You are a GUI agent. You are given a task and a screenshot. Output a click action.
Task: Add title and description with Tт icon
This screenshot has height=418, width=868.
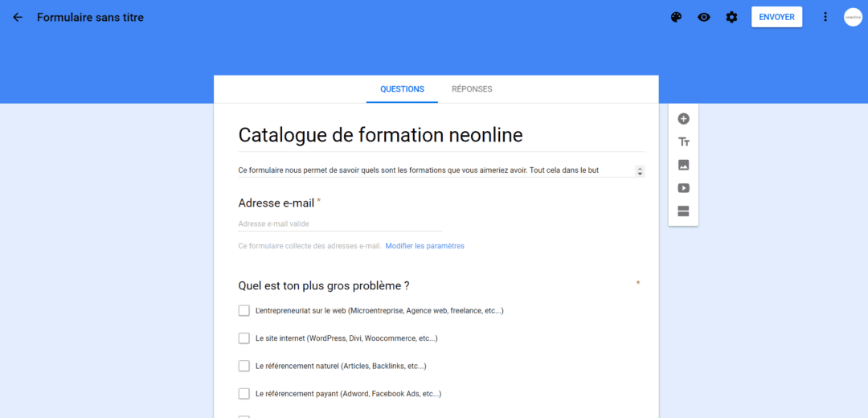pos(684,141)
